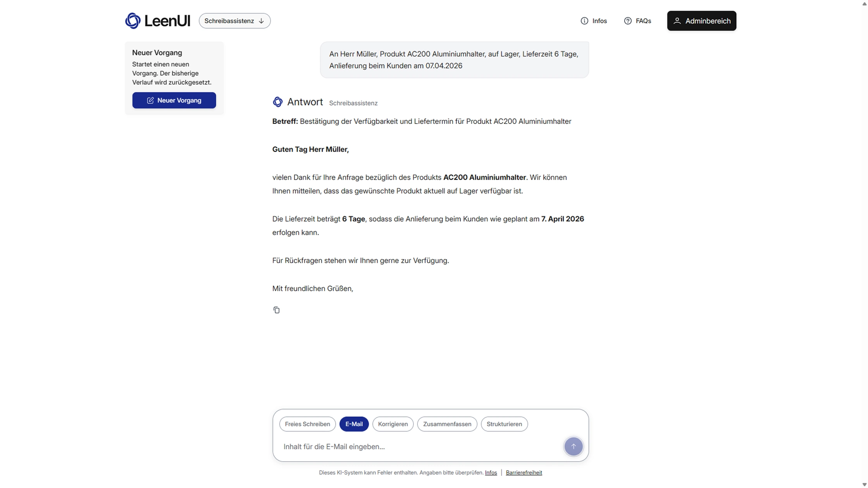868x488 pixels.
Task: Start a new process with Neuer Vorgang
Action: tap(174, 100)
